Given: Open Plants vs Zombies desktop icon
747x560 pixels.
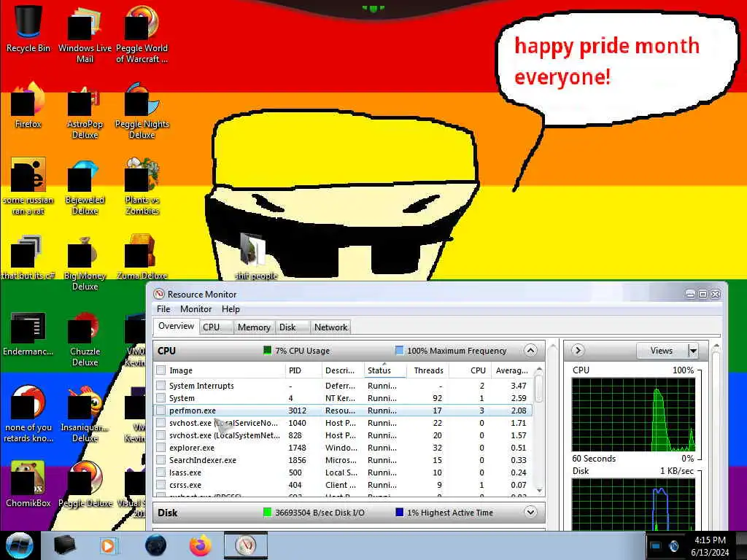Looking at the screenshot, I should (142, 187).
